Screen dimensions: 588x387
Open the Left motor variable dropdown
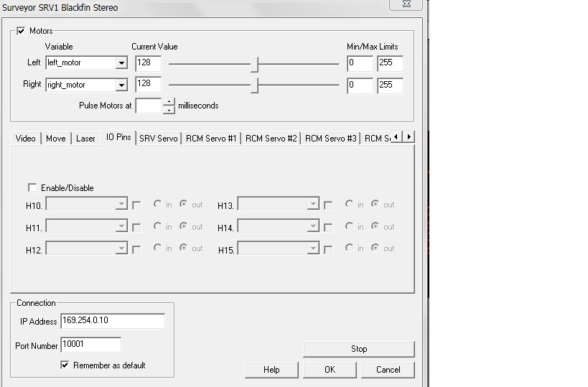pos(122,63)
